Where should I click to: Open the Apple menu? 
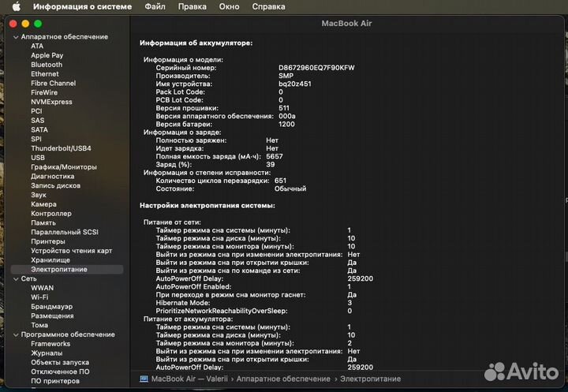point(16,6)
